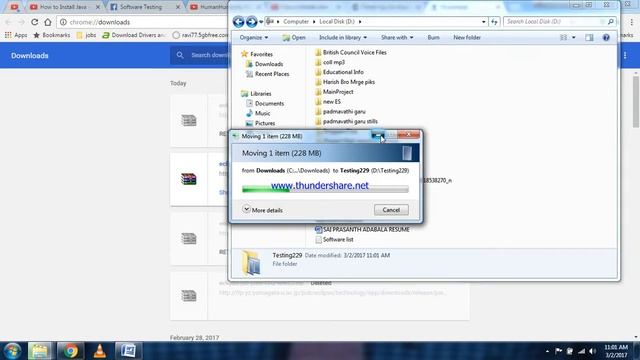Click the Action Center flag in system tray

point(558,351)
